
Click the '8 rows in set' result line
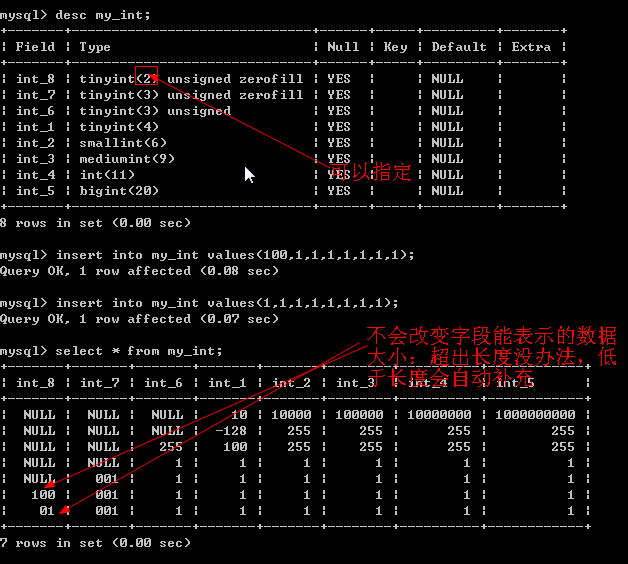(x=95, y=223)
